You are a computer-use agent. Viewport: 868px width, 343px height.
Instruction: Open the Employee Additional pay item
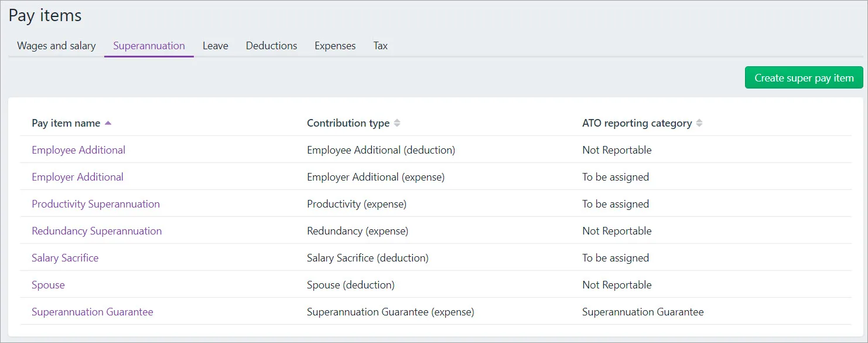(78, 150)
